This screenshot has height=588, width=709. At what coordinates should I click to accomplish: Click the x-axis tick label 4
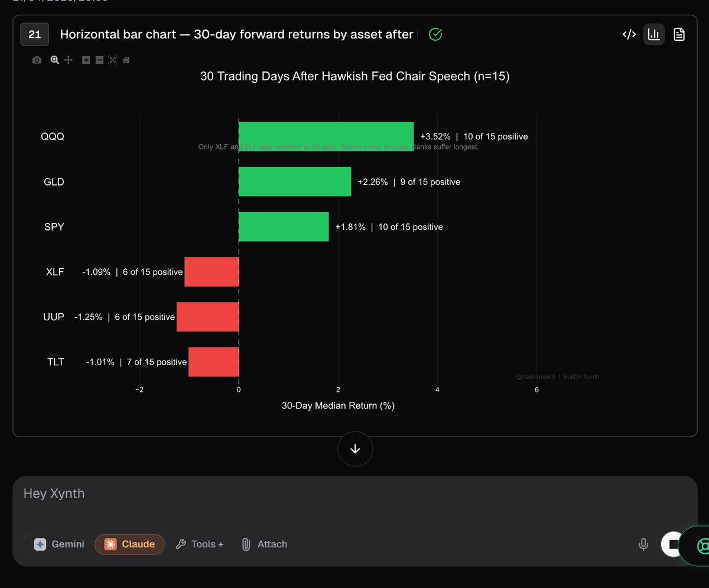point(437,389)
